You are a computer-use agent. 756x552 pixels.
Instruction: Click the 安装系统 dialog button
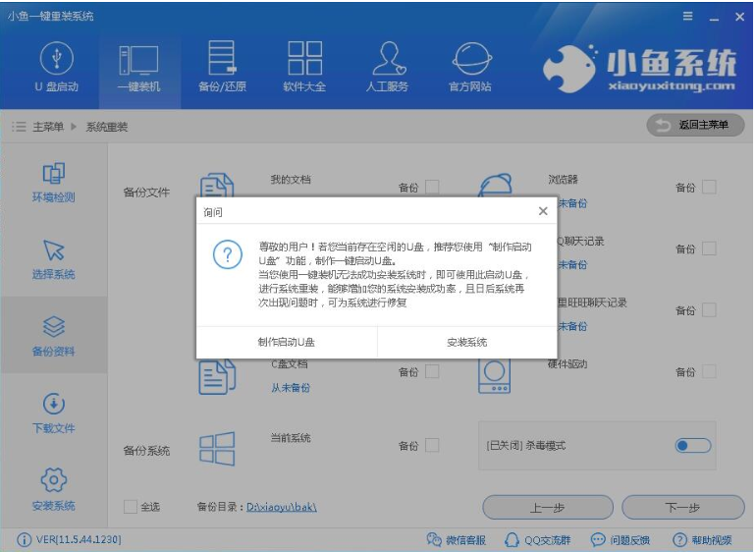pos(467,343)
